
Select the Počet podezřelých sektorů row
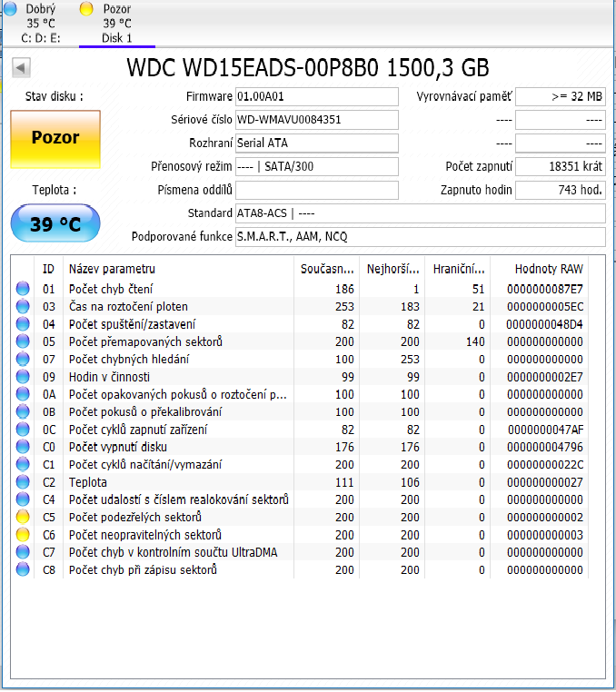[x=300, y=518]
